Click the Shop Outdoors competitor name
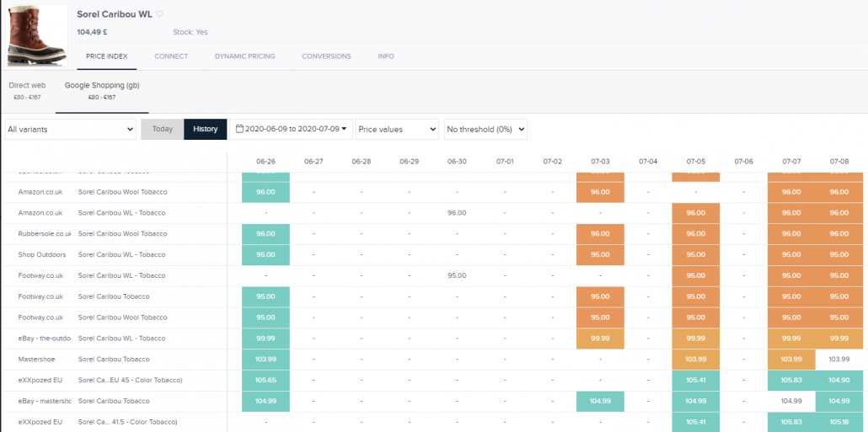The width and height of the screenshot is (868, 432). [42, 255]
